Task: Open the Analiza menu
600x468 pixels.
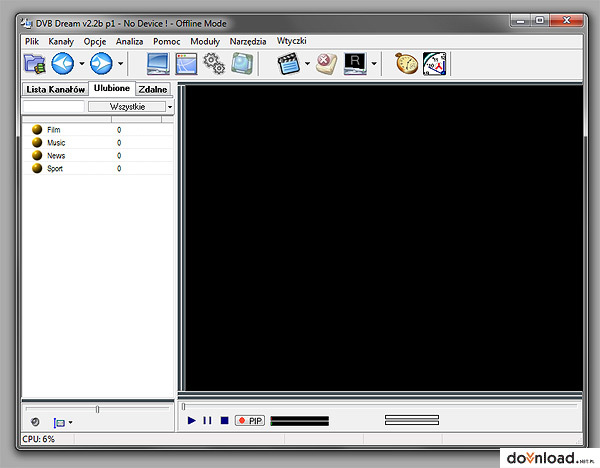Action: click(129, 41)
